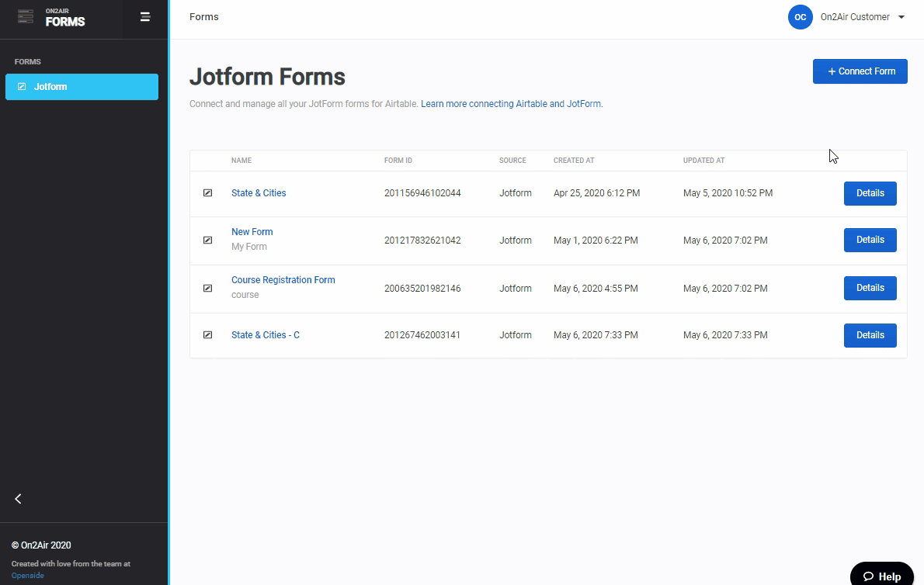Collapse sidebar with the left chevron
The image size is (924, 585).
(x=18, y=499)
